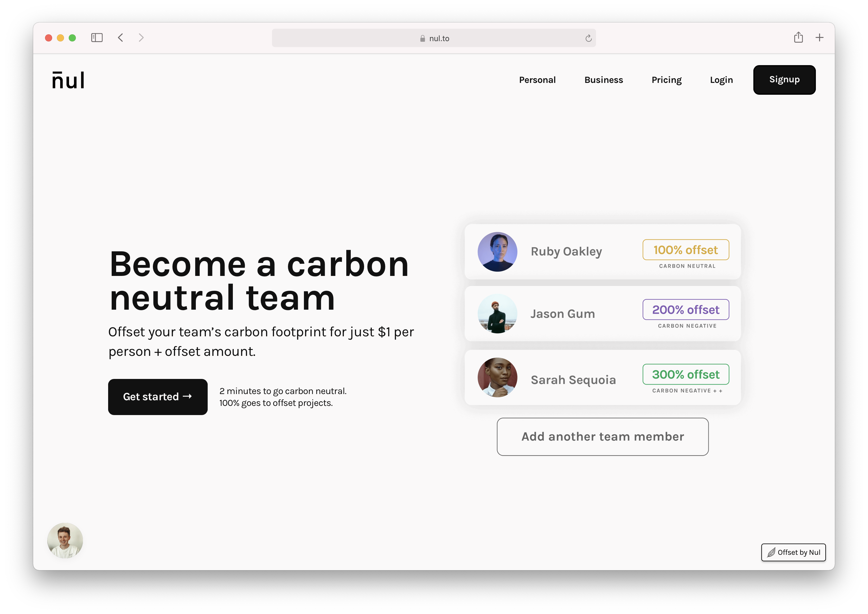The width and height of the screenshot is (868, 614).
Task: Reload the page with the refresh icon
Action: (x=588, y=38)
